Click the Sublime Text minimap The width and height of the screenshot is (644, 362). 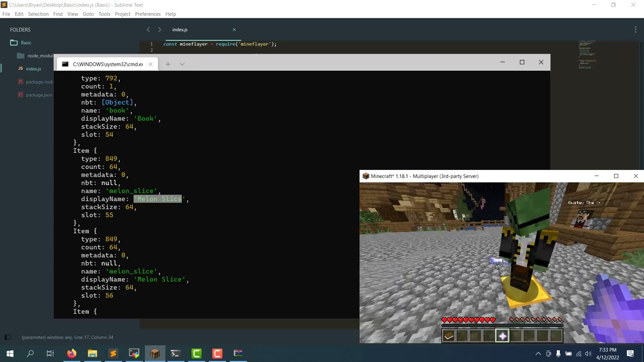coord(587,54)
